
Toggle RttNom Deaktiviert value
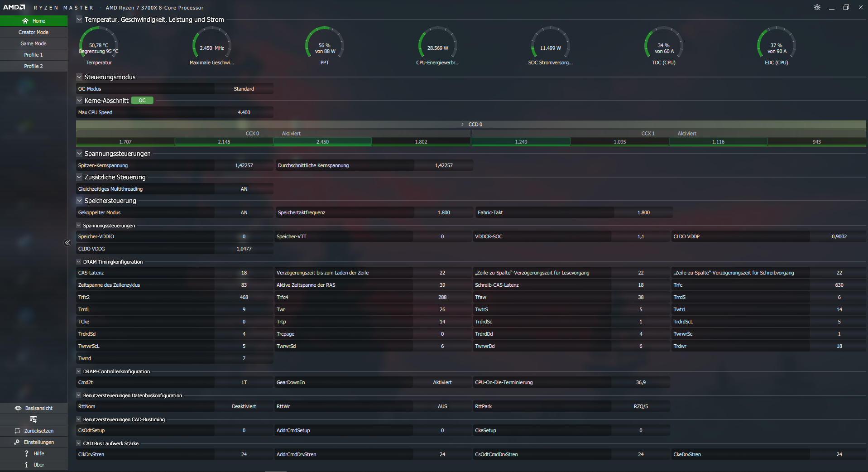coord(244,406)
